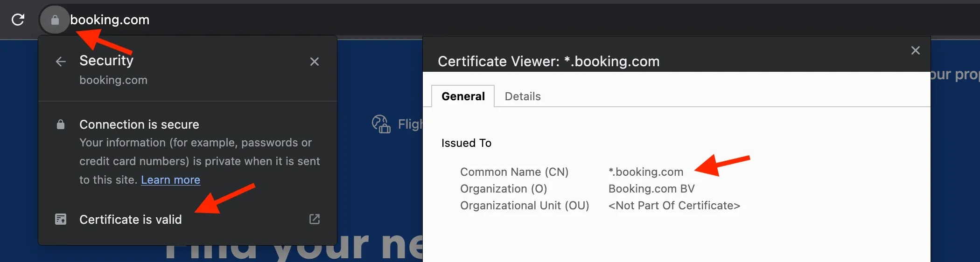This screenshot has height=262, width=980.
Task: Click the external link icon for certificate
Action: pyautogui.click(x=315, y=219)
